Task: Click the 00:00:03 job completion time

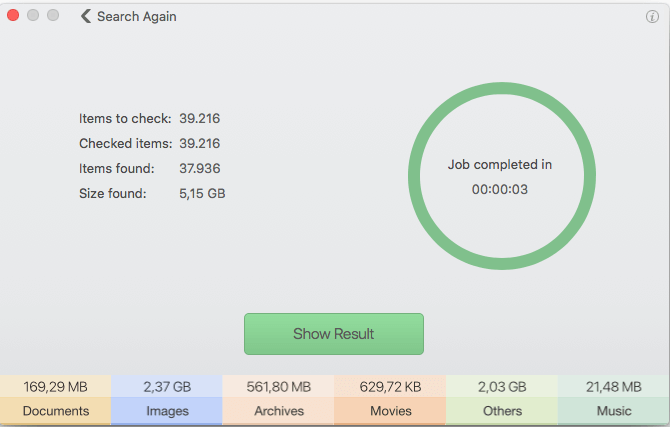Action: tap(500, 189)
